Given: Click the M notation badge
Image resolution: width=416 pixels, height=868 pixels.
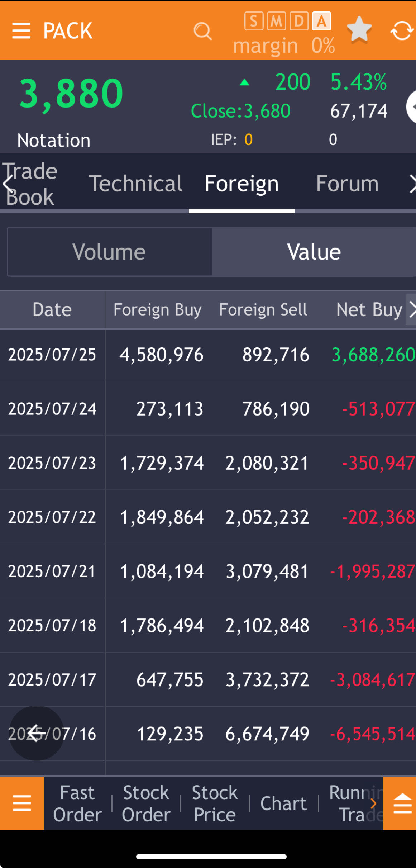Looking at the screenshot, I should click(276, 21).
